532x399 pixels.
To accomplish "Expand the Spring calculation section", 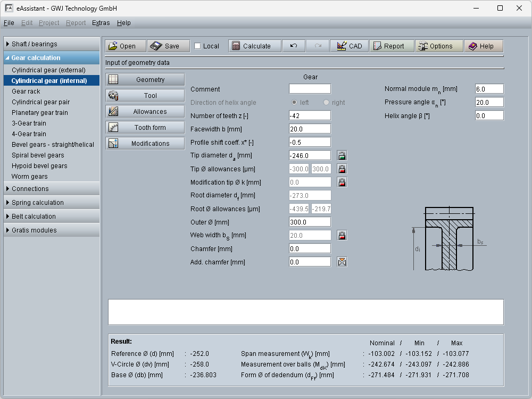I will pos(52,203).
